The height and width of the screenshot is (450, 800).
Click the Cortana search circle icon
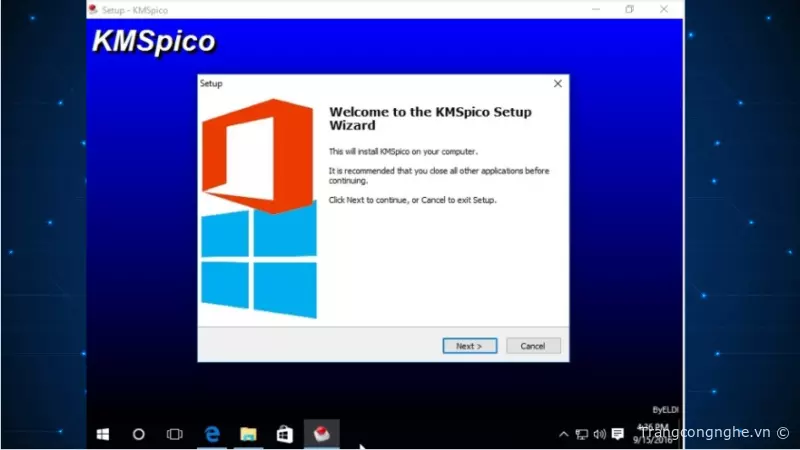coord(139,434)
